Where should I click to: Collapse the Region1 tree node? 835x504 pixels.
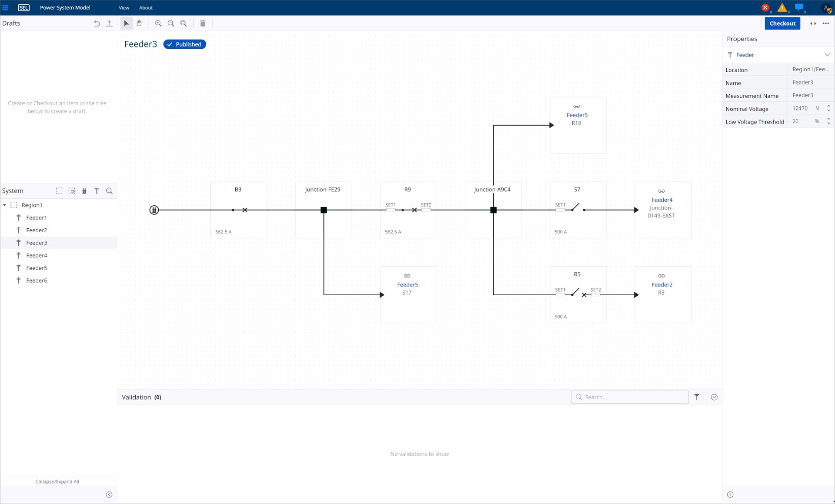click(4, 205)
